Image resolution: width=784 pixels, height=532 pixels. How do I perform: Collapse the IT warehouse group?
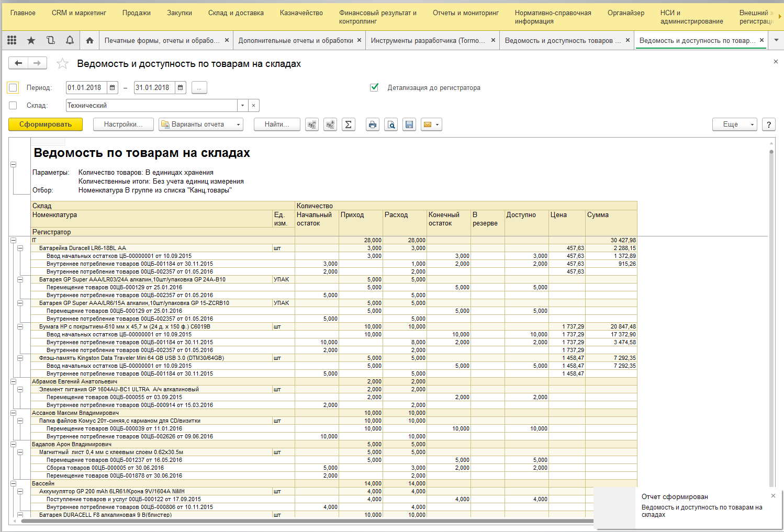coord(14,241)
